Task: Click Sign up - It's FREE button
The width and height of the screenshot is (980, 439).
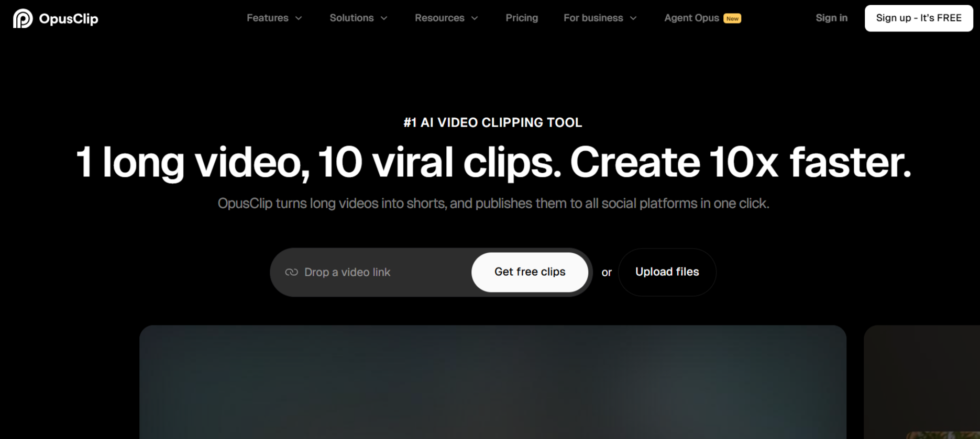Action: click(919, 18)
